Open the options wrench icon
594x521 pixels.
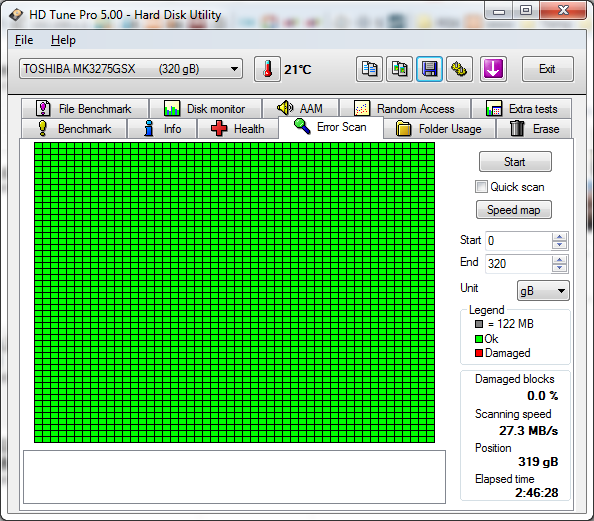click(x=459, y=69)
